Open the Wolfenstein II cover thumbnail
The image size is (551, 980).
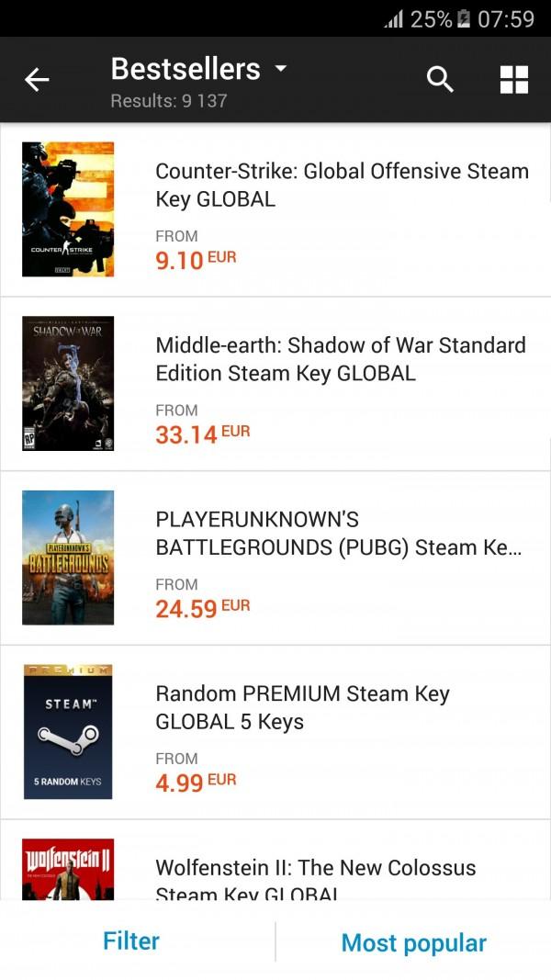pyautogui.click(x=68, y=869)
